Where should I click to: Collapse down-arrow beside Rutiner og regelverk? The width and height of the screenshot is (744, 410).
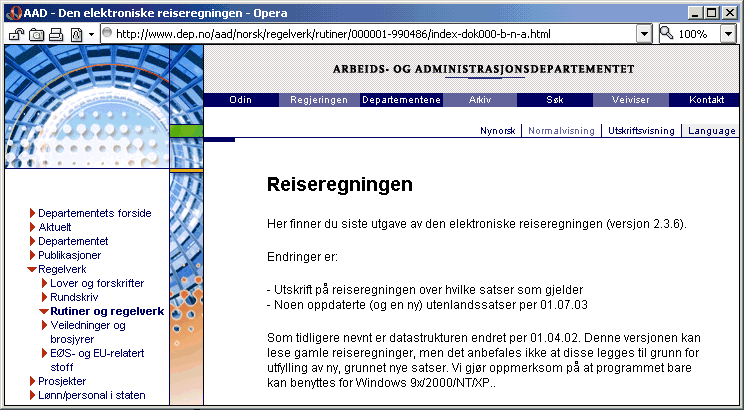44,312
